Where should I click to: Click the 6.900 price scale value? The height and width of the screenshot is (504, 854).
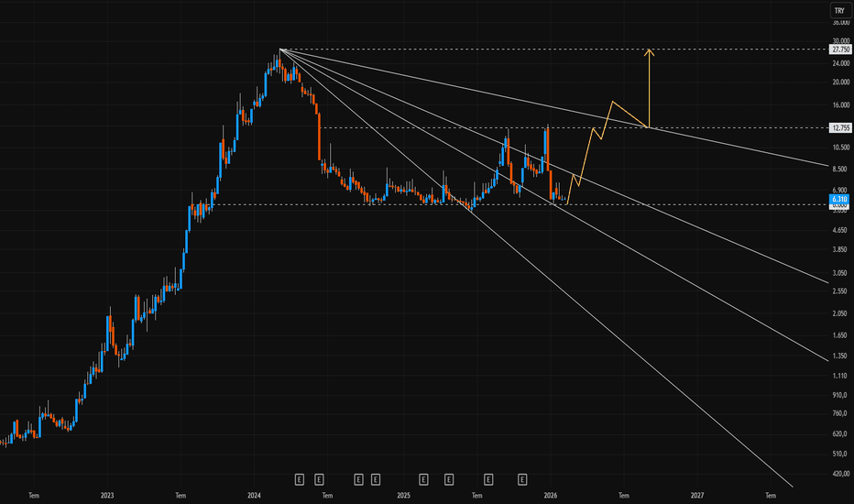[841, 191]
